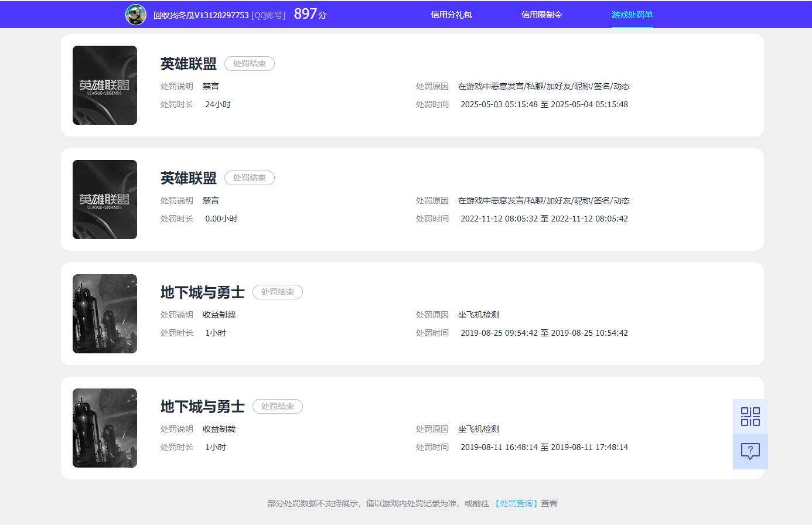Select the 24小时 duration value
This screenshot has height=525, width=812.
click(218, 104)
